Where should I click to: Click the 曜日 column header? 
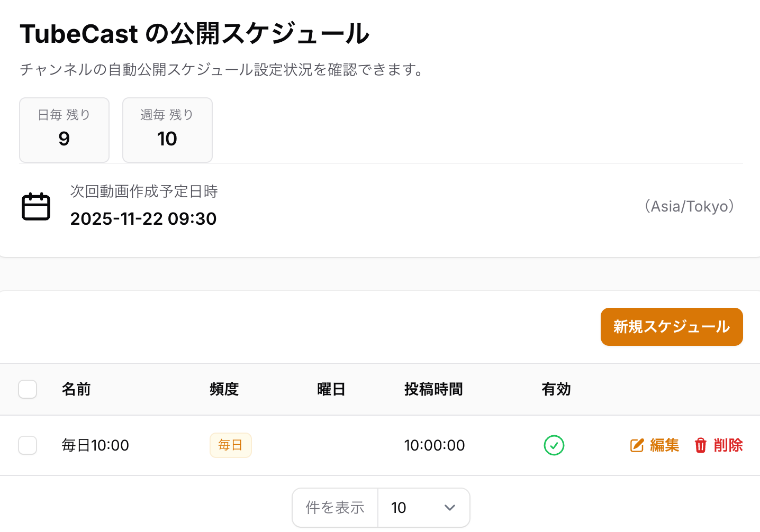tap(331, 389)
